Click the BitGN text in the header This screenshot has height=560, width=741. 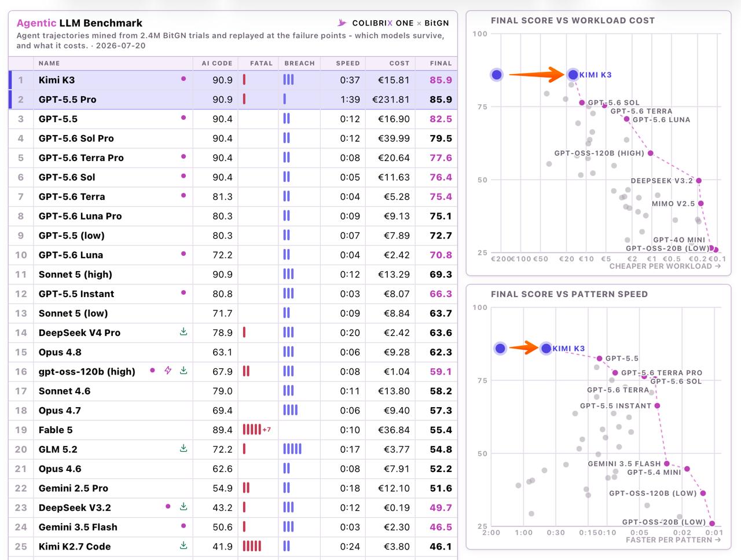(436, 23)
